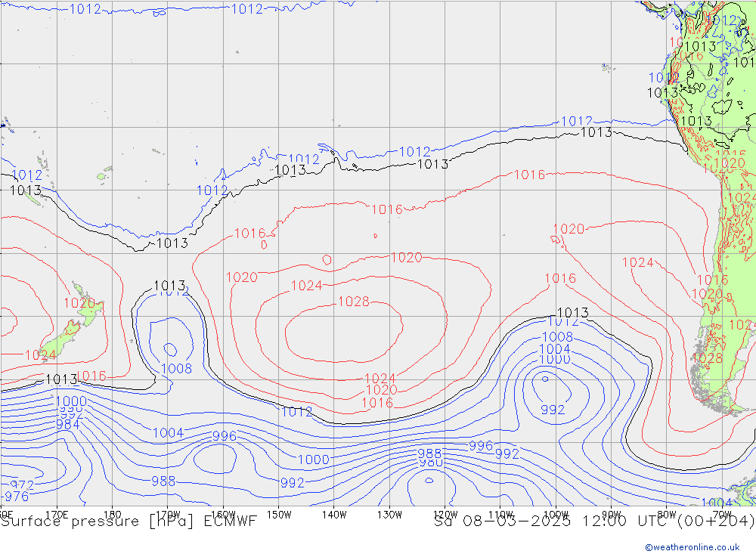Viewport: 756px width, 554px height.
Task: Click the 972 isobar label
Action: (22, 485)
